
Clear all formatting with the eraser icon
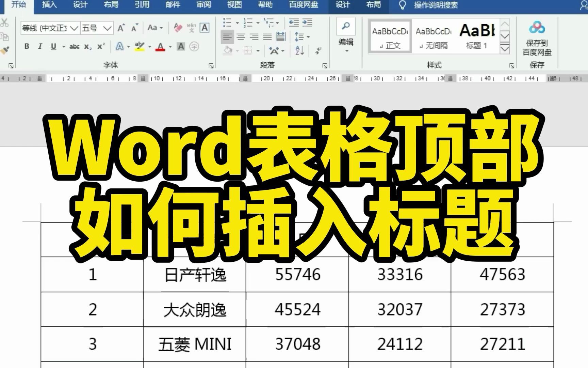tap(178, 28)
